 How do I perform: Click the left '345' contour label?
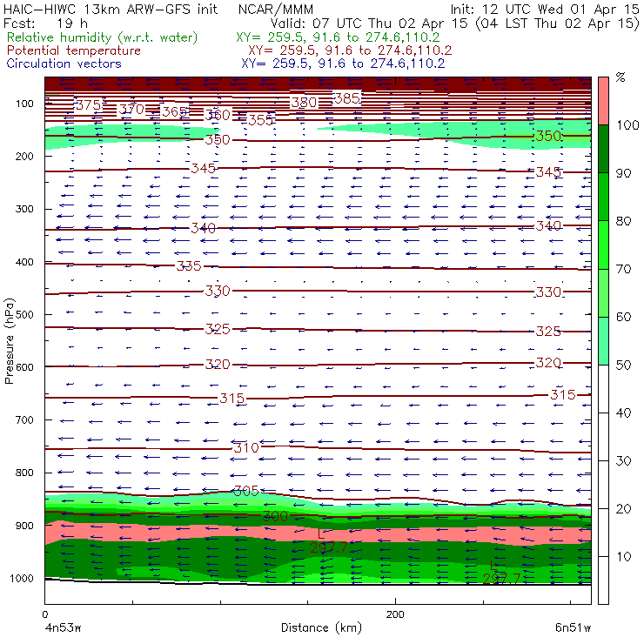coord(204,168)
